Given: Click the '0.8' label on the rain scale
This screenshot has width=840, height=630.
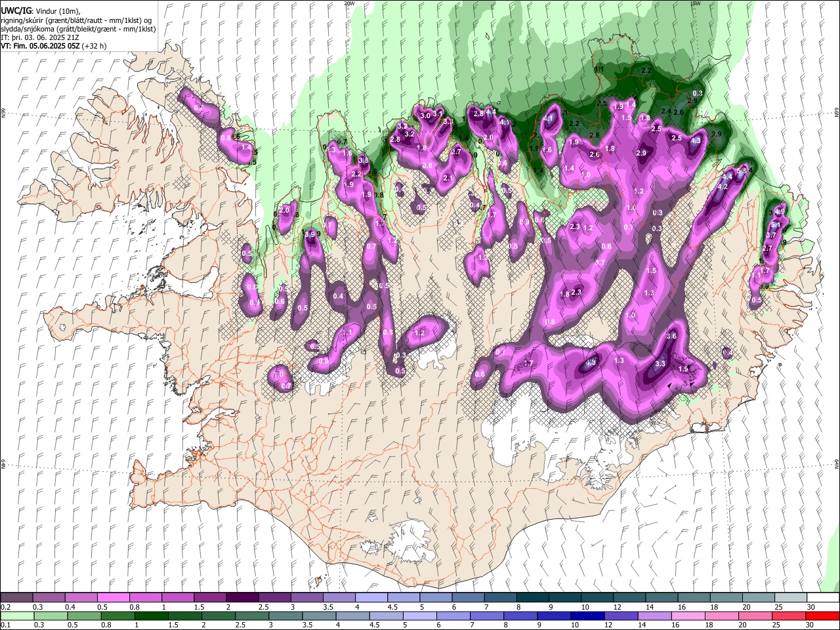Looking at the screenshot, I should click(106, 625).
